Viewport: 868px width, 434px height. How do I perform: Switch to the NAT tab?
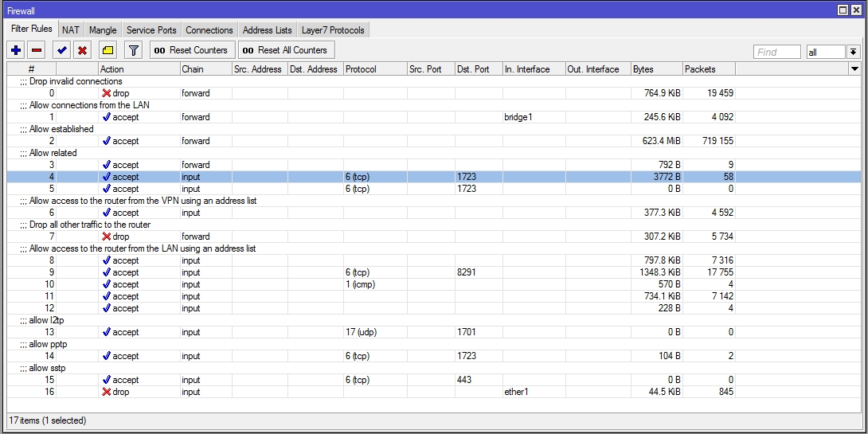point(71,30)
